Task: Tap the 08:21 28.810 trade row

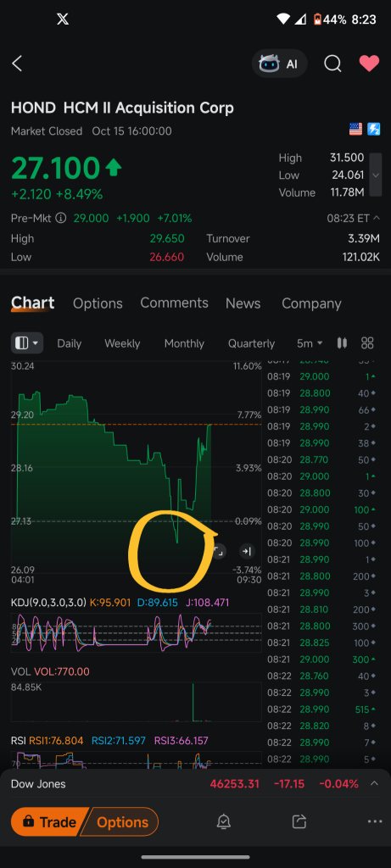Action: click(322, 609)
